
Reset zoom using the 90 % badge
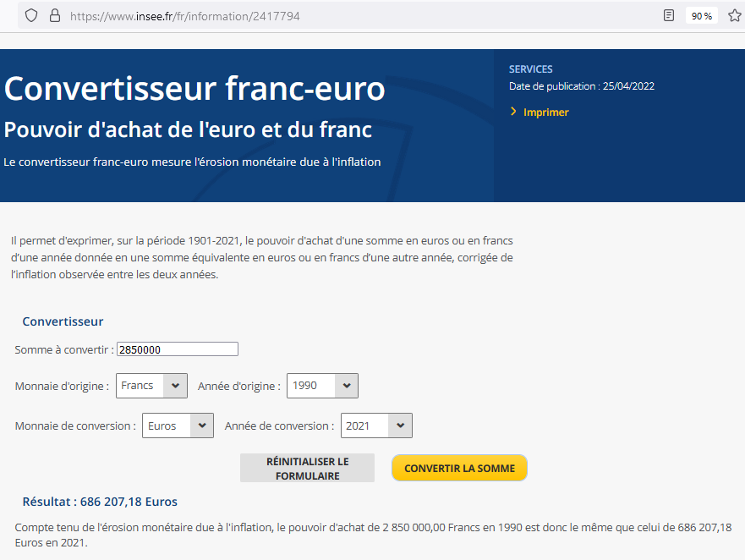point(701,16)
